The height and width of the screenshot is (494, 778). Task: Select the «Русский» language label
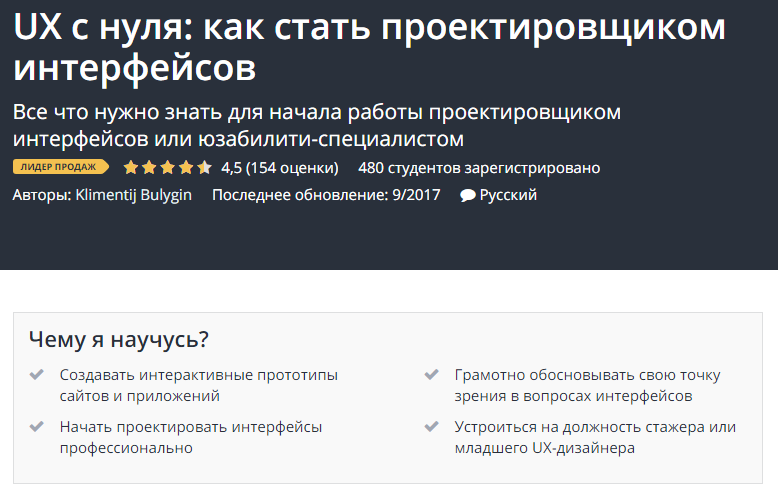coord(508,195)
